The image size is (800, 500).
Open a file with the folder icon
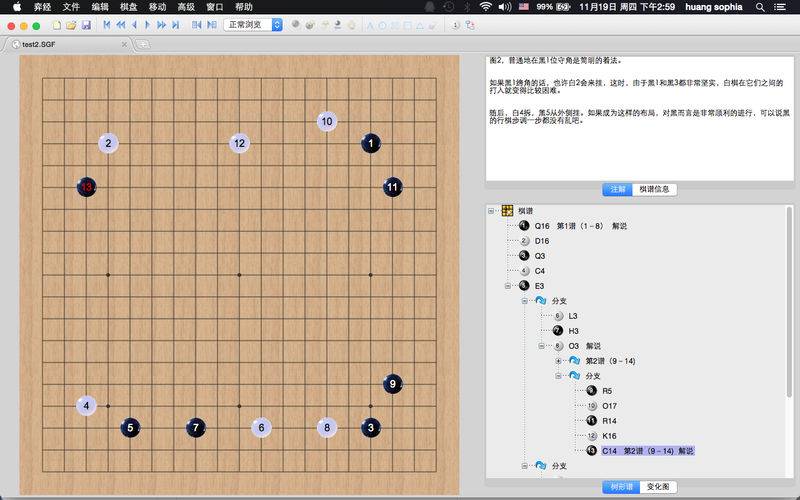[71, 25]
